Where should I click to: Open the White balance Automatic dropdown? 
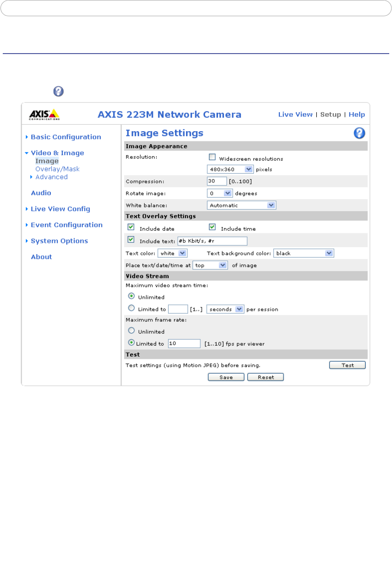[241, 205]
